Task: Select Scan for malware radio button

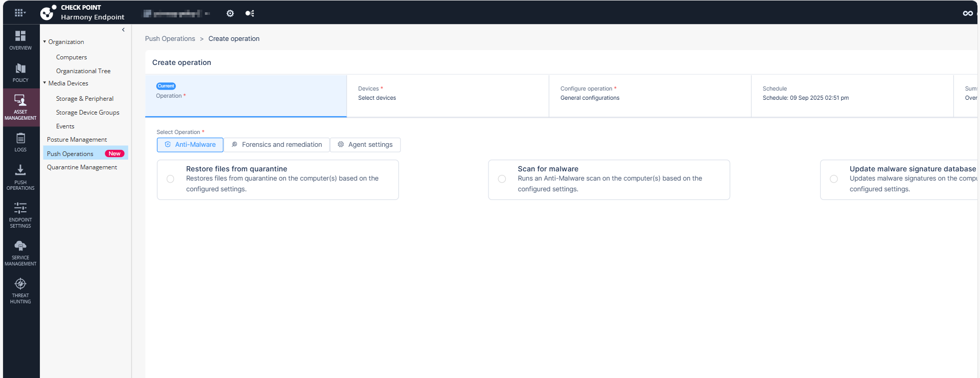Action: click(502, 179)
